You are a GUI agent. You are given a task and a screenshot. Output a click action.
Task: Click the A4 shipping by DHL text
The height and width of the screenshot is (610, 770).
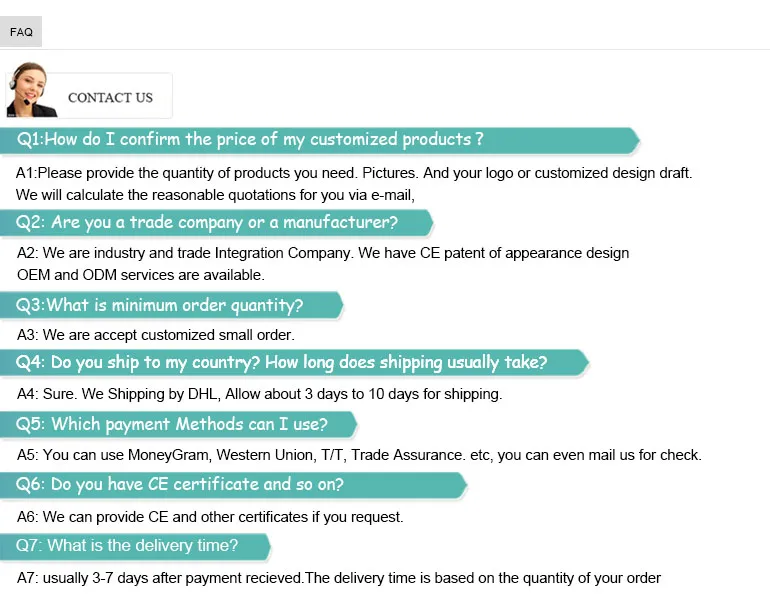pyautogui.click(x=259, y=394)
